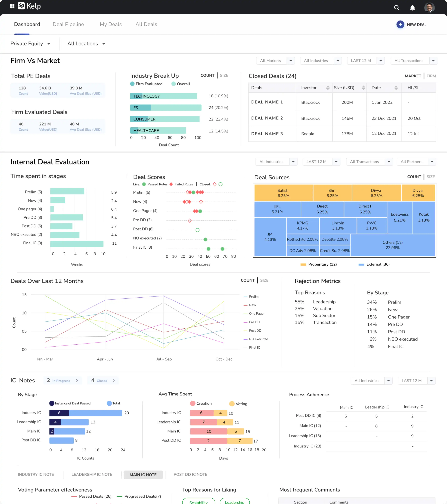Click the Kelp logo
This screenshot has width=447, height=504.
29,6
